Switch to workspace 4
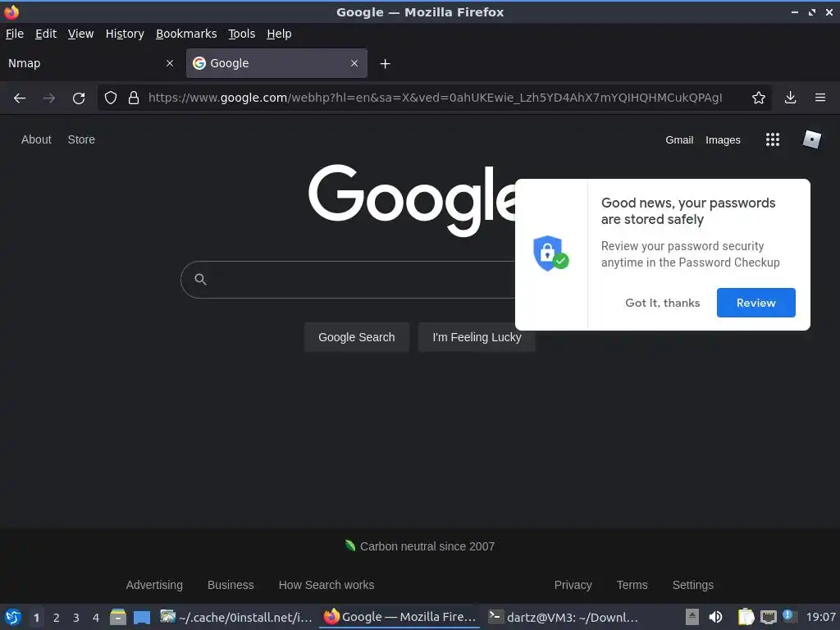The width and height of the screenshot is (840, 630). pyautogui.click(x=96, y=618)
